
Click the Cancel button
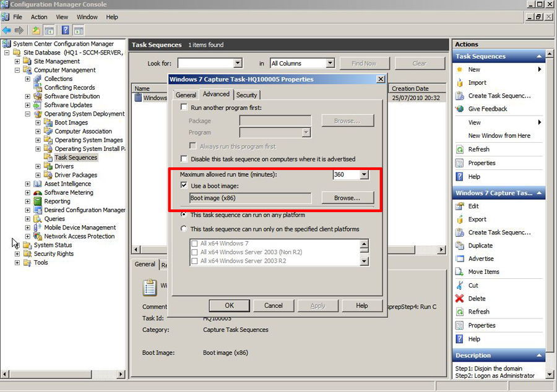point(273,305)
